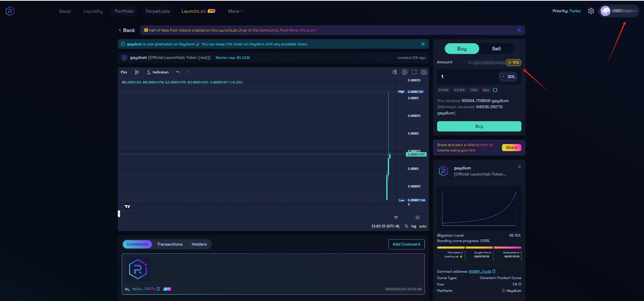Image resolution: width=644 pixels, height=301 pixels.
Task: Click the info icon on graduated notice
Action: [x=123, y=44]
